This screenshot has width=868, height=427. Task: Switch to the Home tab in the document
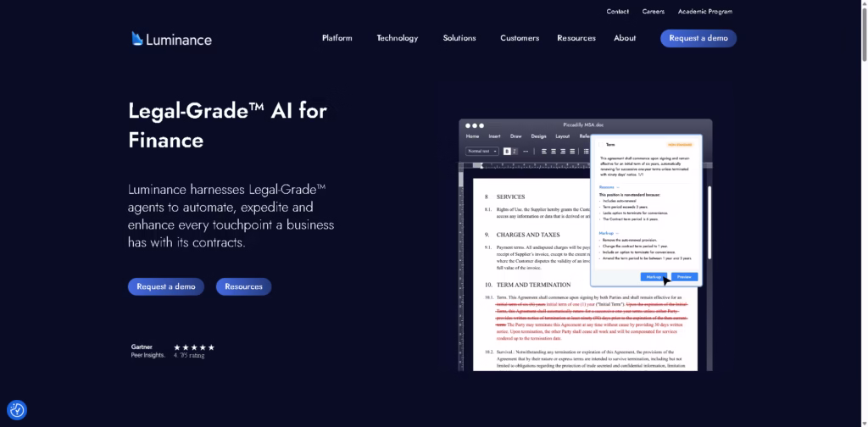[472, 136]
